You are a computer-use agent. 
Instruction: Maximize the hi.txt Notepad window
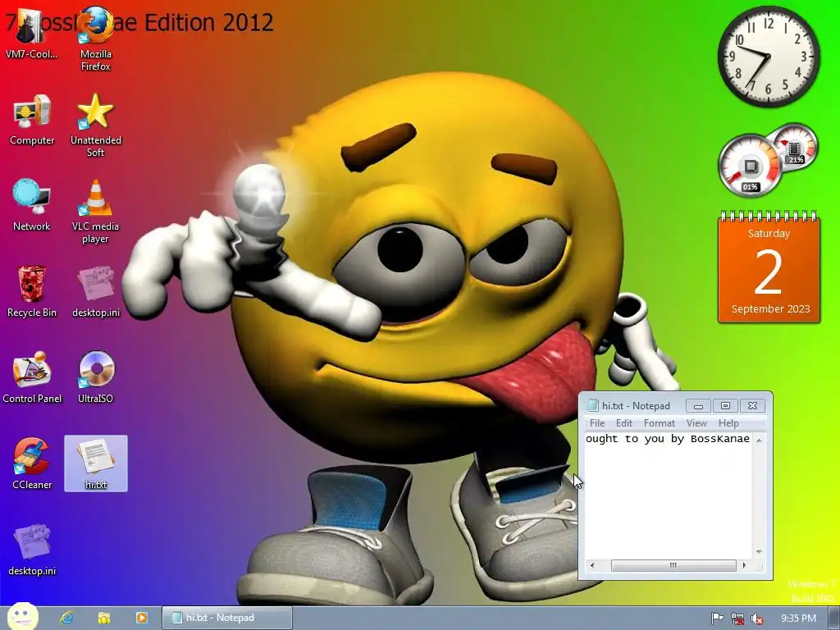click(725, 406)
